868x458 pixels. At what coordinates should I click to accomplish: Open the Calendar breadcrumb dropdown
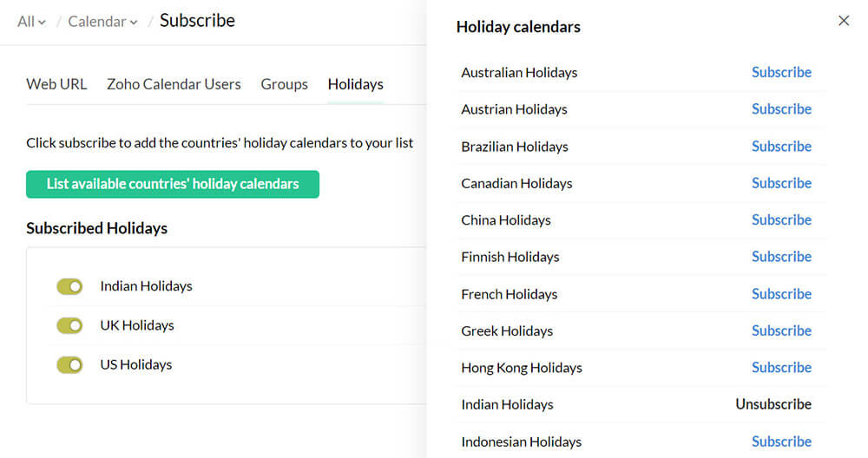[x=103, y=22]
